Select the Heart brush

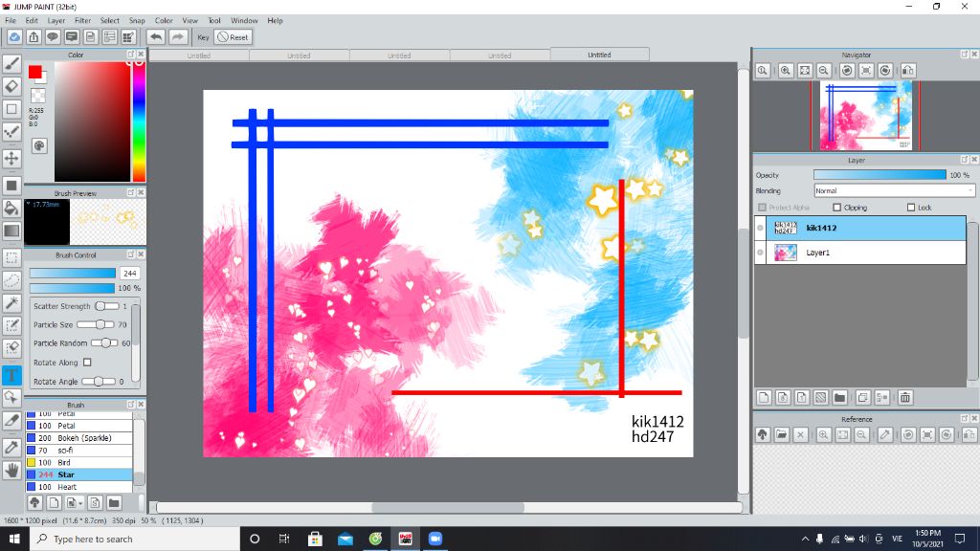[x=78, y=487]
